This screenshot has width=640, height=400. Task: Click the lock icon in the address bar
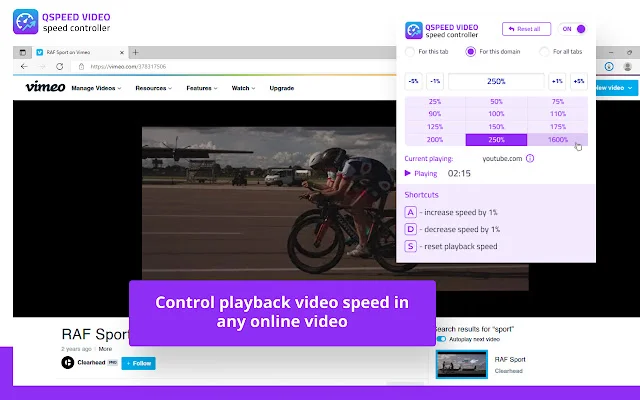(81, 67)
